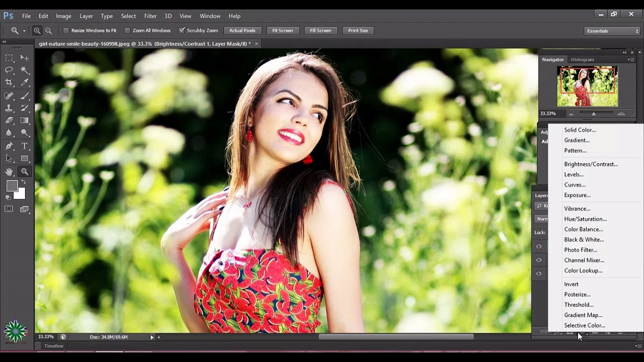
Task: Toggle Quick Mask mode
Action: point(9,209)
